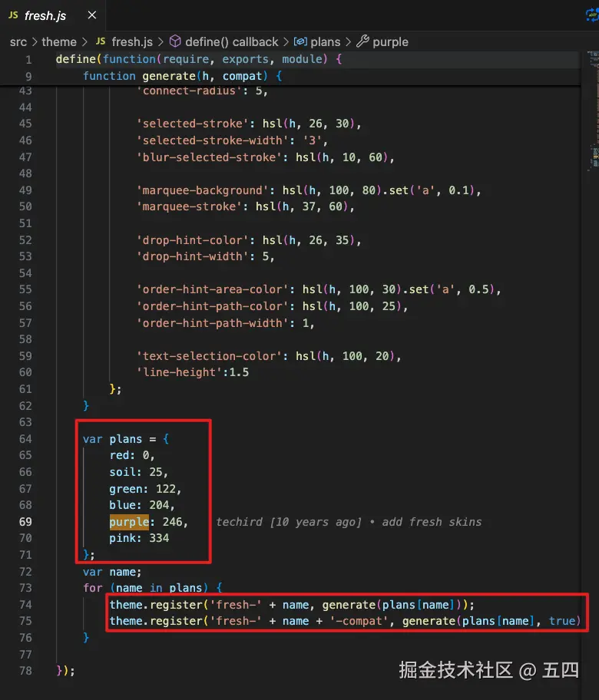This screenshot has height=700, width=599.
Task: Open the src breadcrumb segment
Action: point(18,42)
